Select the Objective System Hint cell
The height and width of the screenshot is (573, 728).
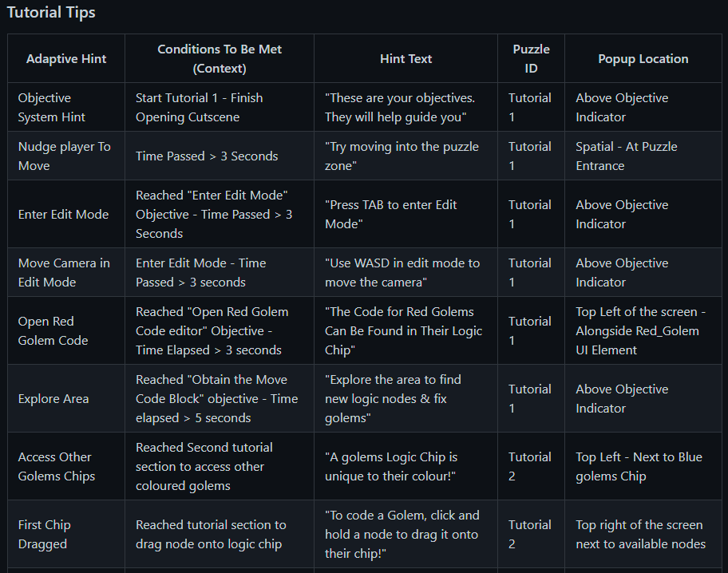(52, 108)
